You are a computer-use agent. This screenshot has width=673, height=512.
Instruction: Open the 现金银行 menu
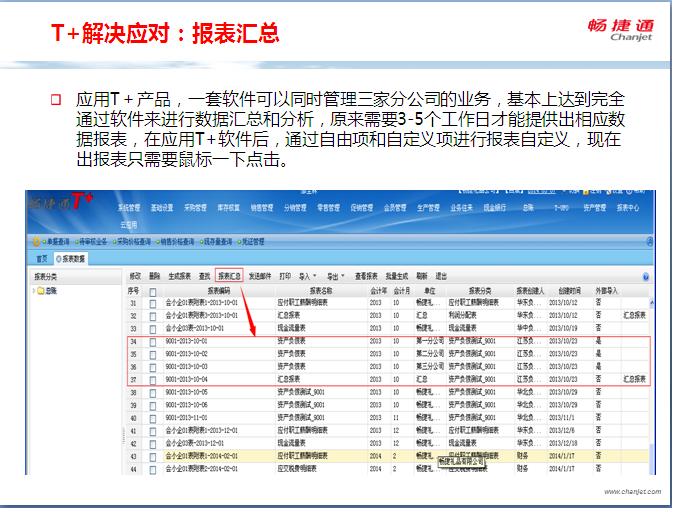click(x=495, y=208)
